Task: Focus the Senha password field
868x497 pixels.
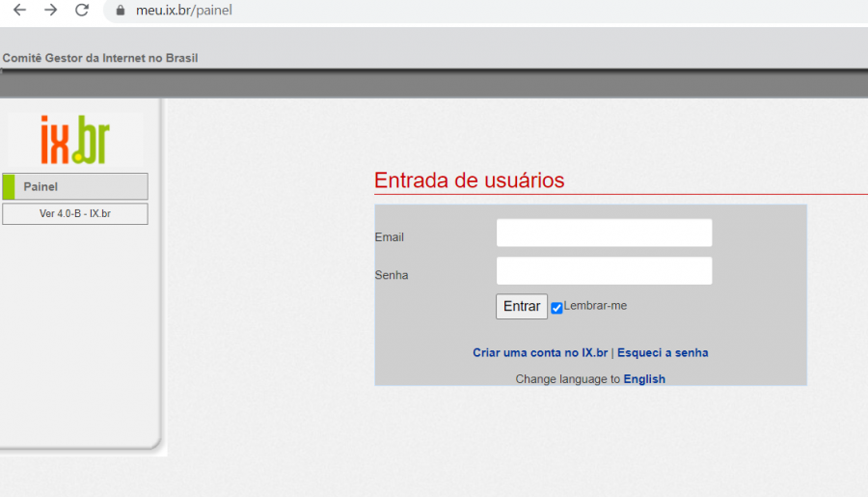Action: (x=604, y=270)
